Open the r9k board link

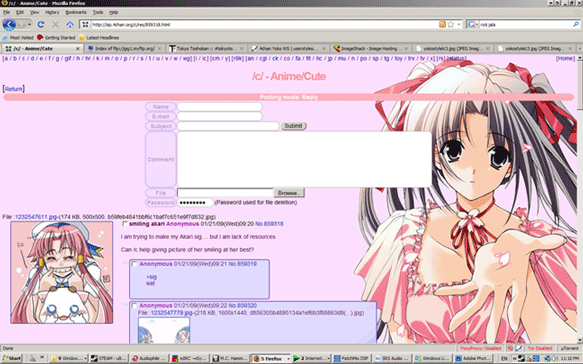(x=238, y=58)
